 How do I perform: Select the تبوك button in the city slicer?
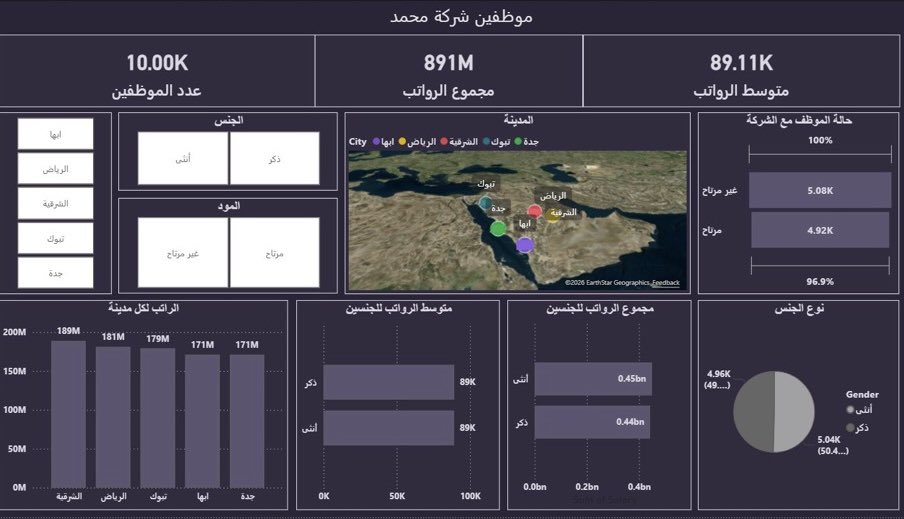pos(55,238)
